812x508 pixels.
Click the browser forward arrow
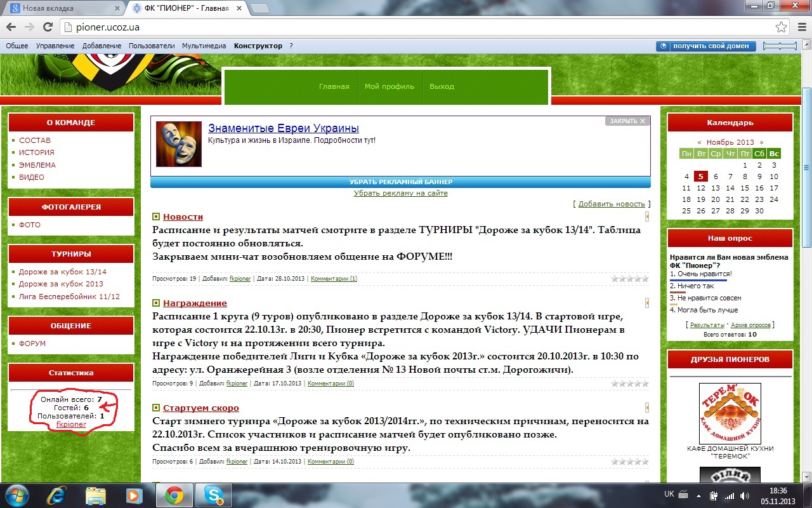[29, 27]
